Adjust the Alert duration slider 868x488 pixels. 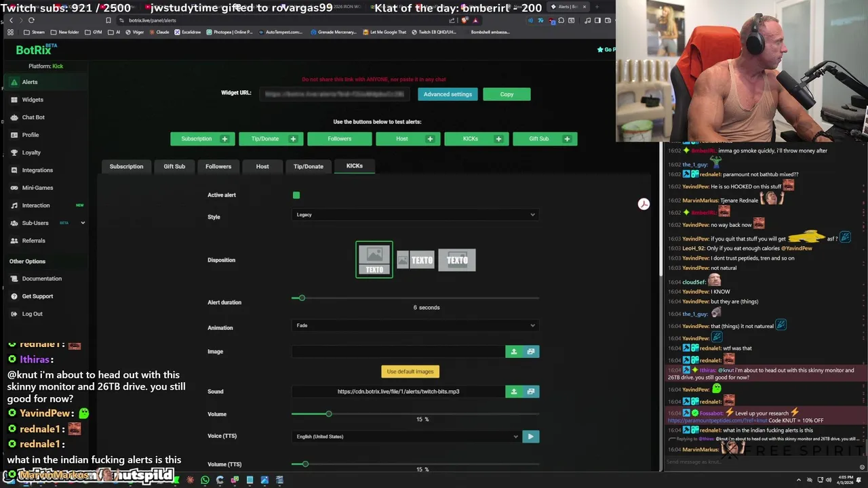point(302,298)
